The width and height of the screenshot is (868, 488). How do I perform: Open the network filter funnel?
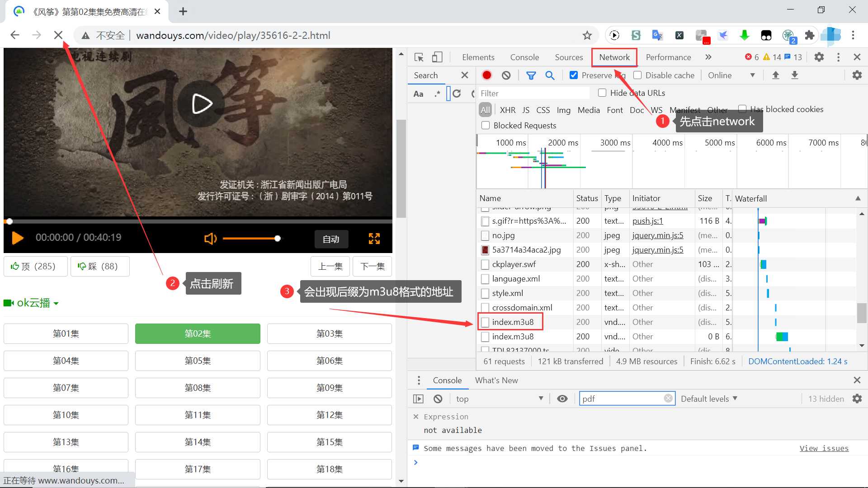[x=531, y=75]
